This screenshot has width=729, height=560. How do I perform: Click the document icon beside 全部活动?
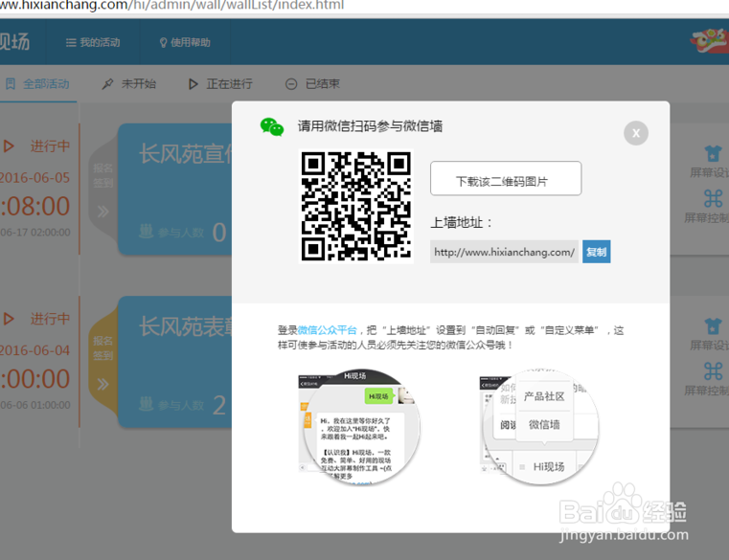pyautogui.click(x=11, y=83)
